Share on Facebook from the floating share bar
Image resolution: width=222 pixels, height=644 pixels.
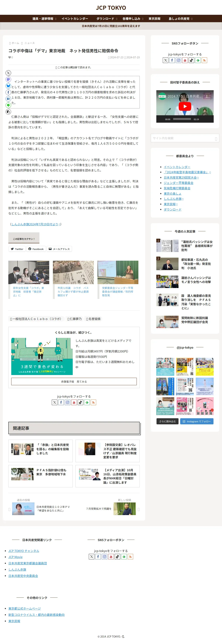click(8, 92)
